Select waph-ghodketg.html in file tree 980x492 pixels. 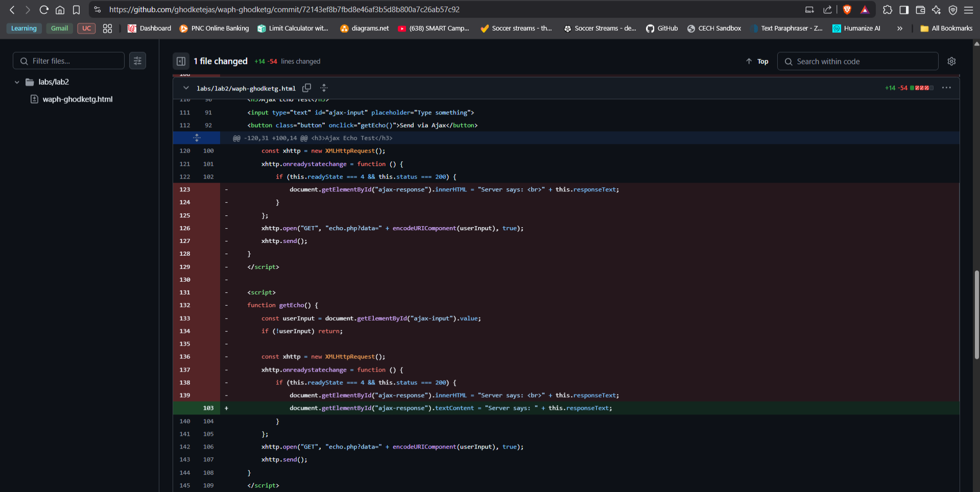coord(78,99)
